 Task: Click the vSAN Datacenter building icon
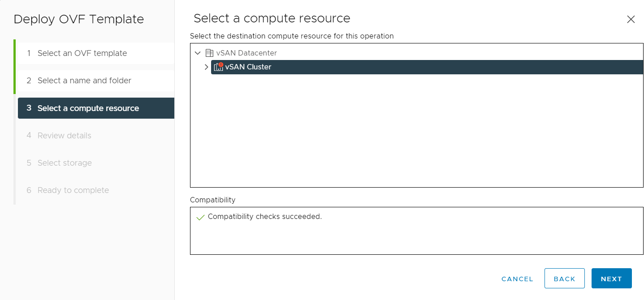pos(209,53)
